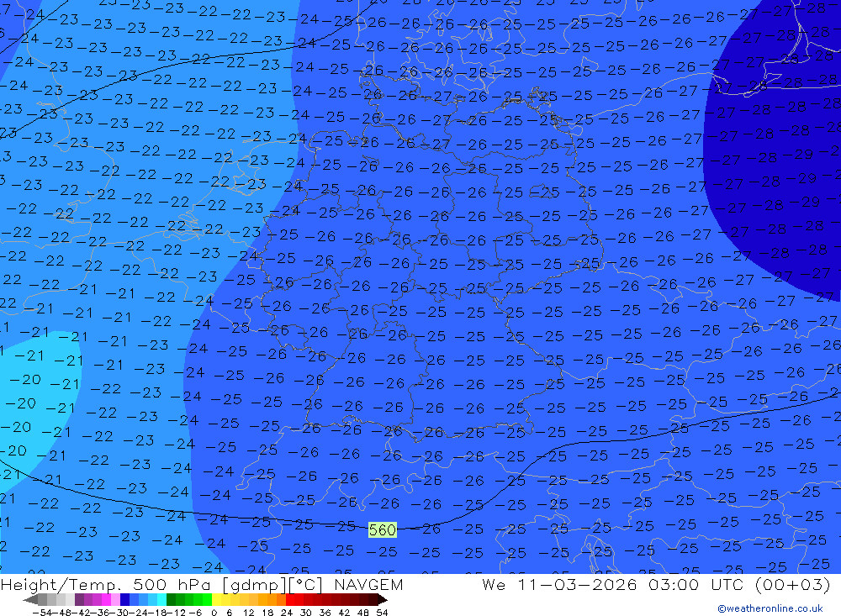
Task: Pick the bright red legend swatch above 24
Action: pyautogui.click(x=290, y=600)
